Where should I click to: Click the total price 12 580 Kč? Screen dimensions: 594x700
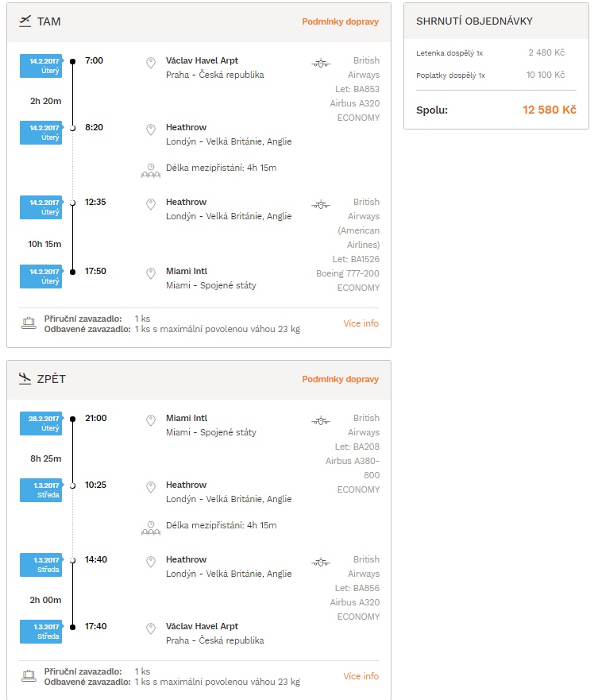point(550,110)
